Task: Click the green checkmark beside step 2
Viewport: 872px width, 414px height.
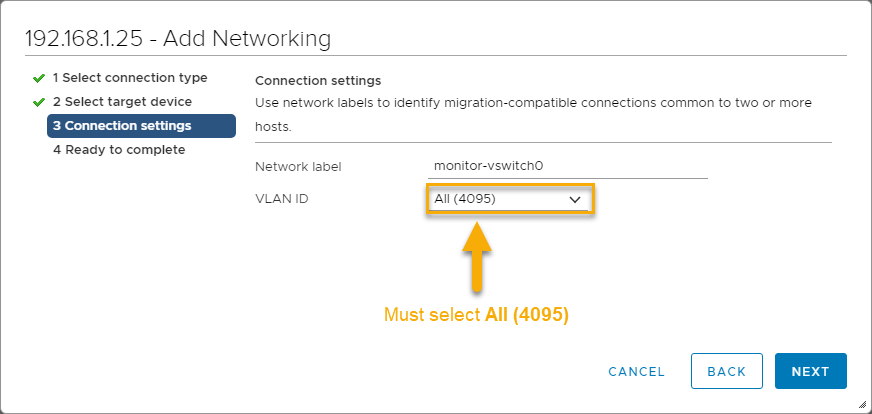Action: [x=39, y=102]
